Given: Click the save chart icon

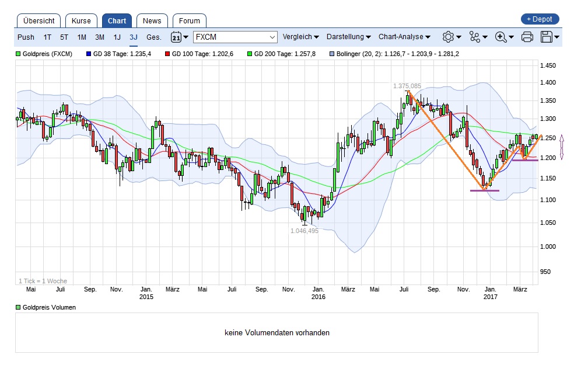Looking at the screenshot, I should pyautogui.click(x=545, y=37).
